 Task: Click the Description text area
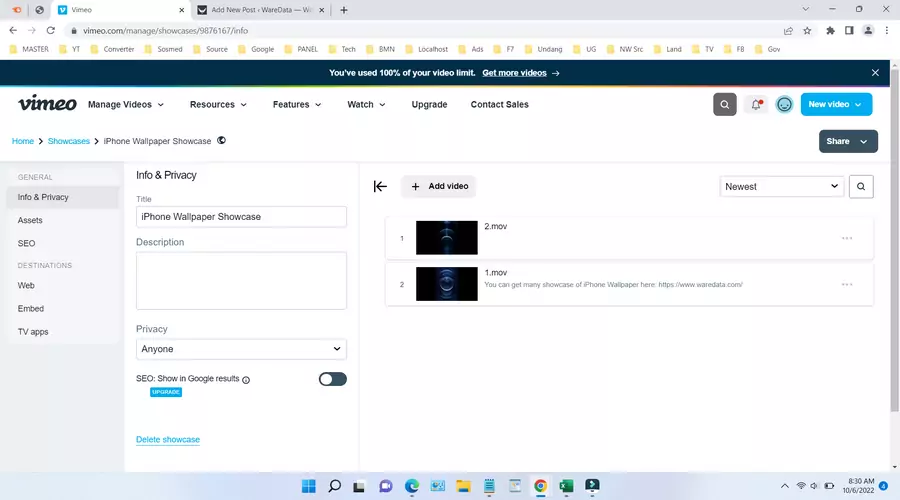coord(241,281)
